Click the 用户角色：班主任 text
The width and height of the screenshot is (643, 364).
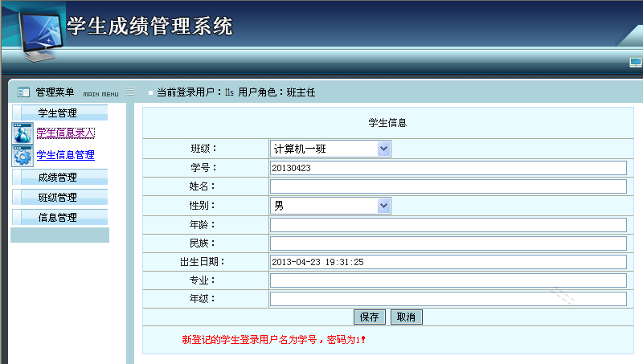click(x=276, y=92)
